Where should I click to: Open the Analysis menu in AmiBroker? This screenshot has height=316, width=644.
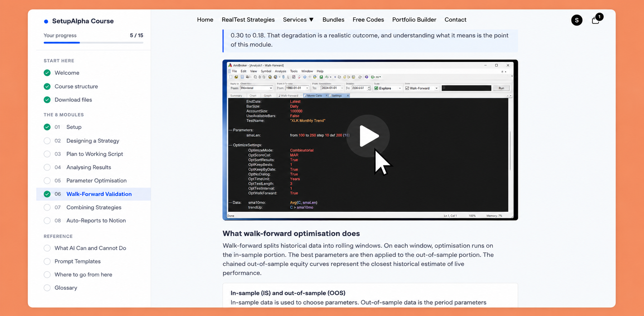(280, 71)
